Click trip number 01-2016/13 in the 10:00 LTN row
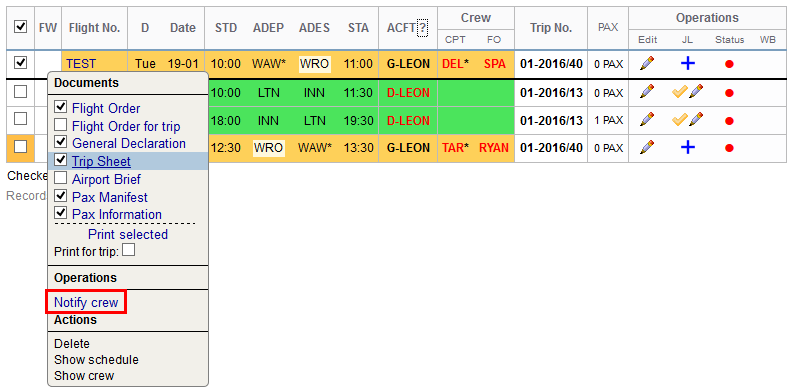793x392 pixels. click(551, 93)
